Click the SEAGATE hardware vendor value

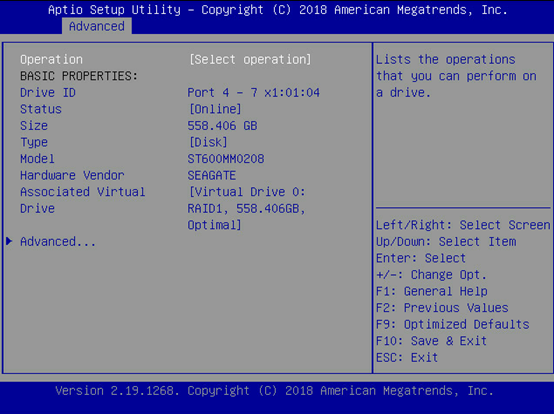point(212,176)
